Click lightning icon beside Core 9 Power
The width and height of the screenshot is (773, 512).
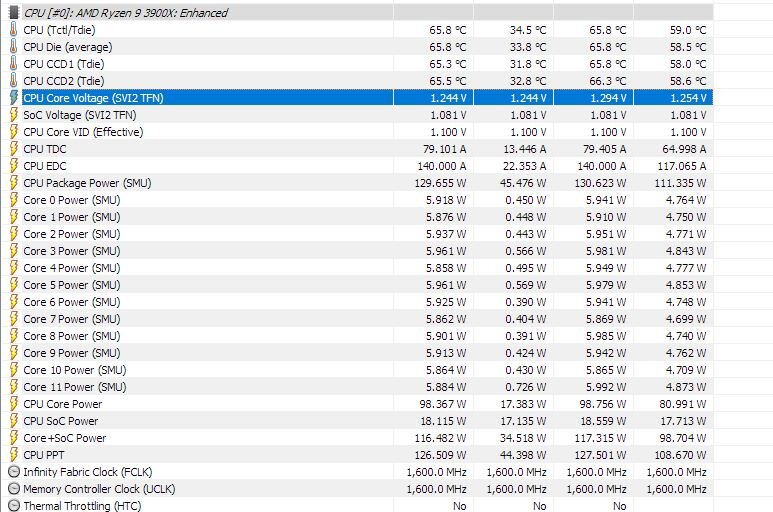click(14, 353)
